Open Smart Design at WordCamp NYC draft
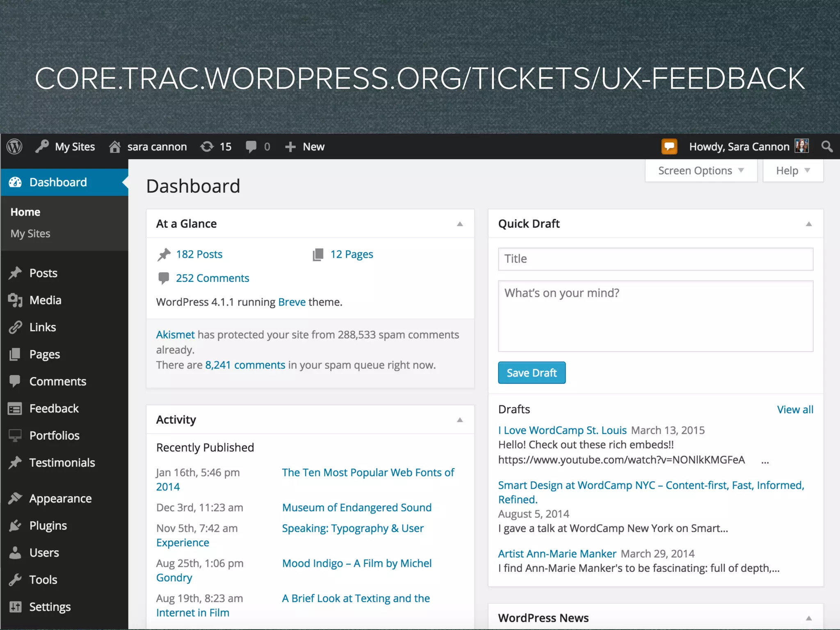Screen dimensions: 840x630 (x=651, y=492)
